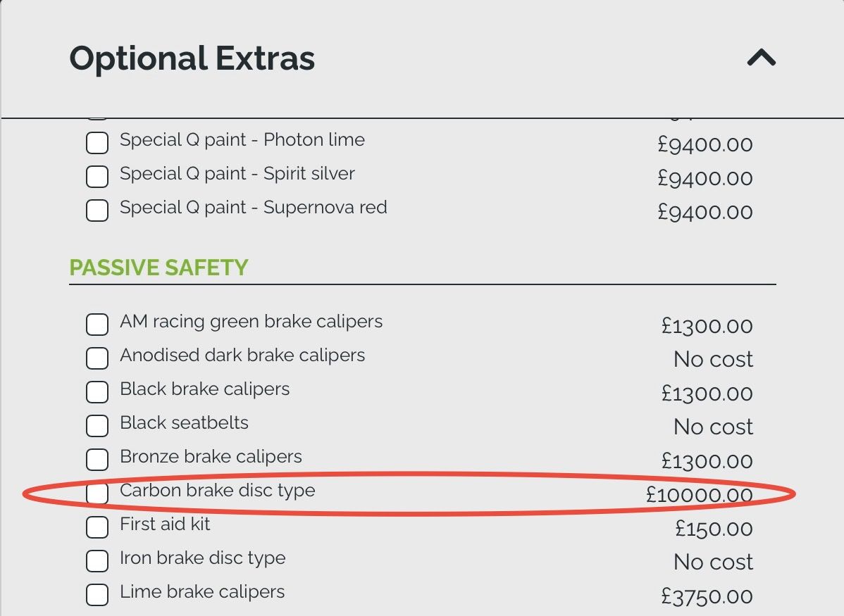Check the Lime brake calipers box
Image resolution: width=844 pixels, height=616 pixels.
tap(97, 595)
